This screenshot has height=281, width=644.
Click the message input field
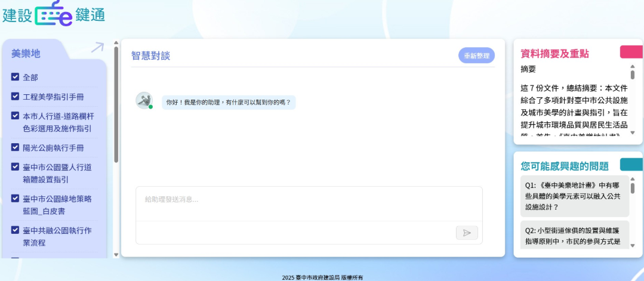tap(309, 199)
